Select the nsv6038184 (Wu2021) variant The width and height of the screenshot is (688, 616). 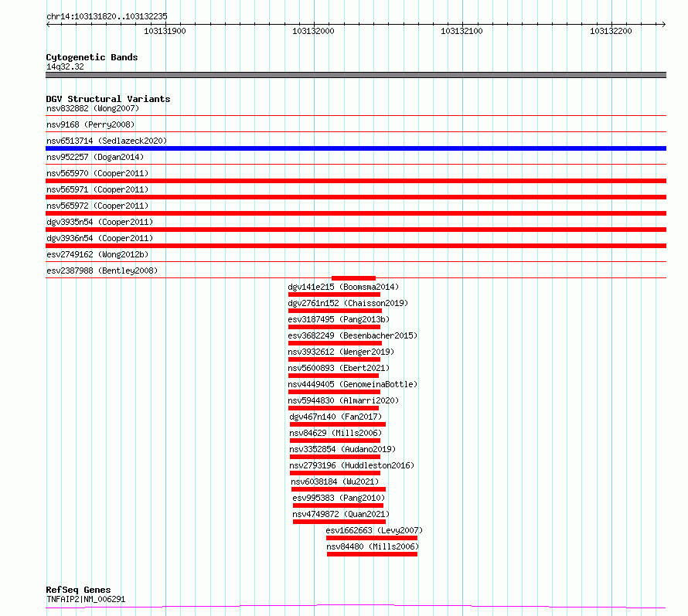[335, 482]
